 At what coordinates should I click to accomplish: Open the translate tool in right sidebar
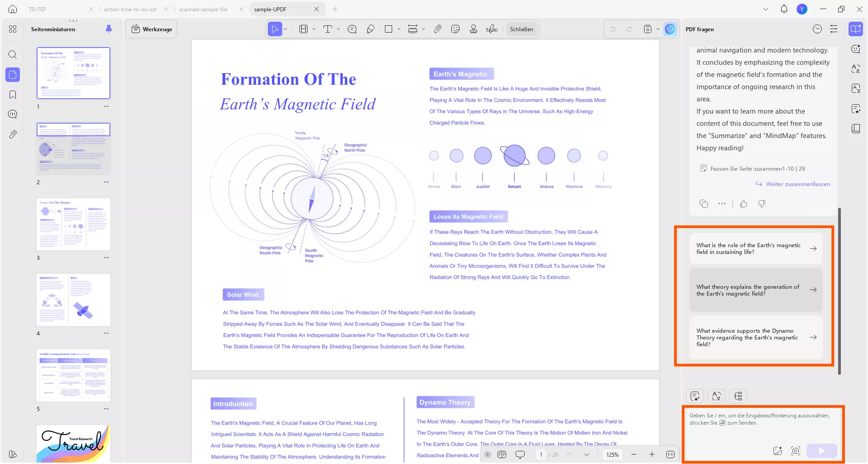click(856, 69)
